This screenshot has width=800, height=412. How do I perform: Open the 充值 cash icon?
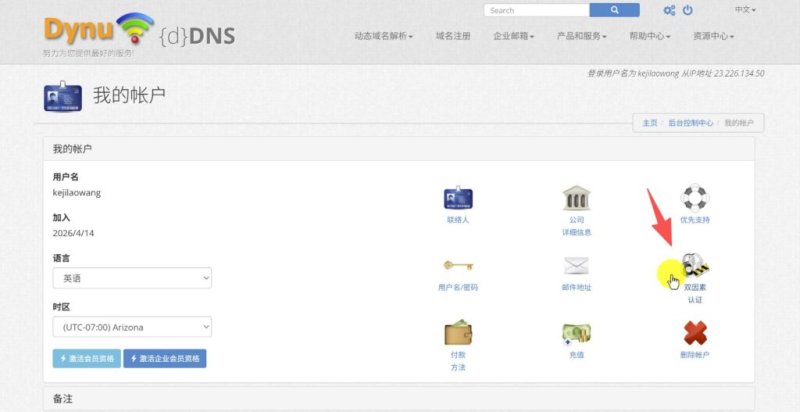click(x=577, y=333)
